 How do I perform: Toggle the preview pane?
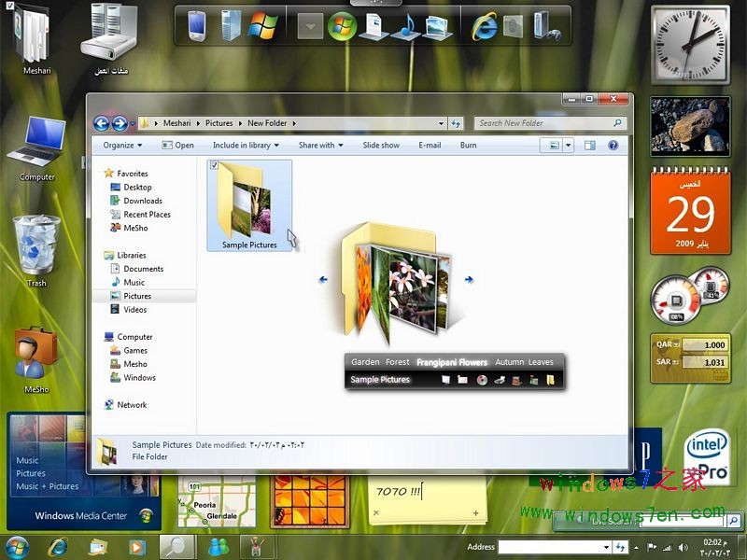coord(588,145)
